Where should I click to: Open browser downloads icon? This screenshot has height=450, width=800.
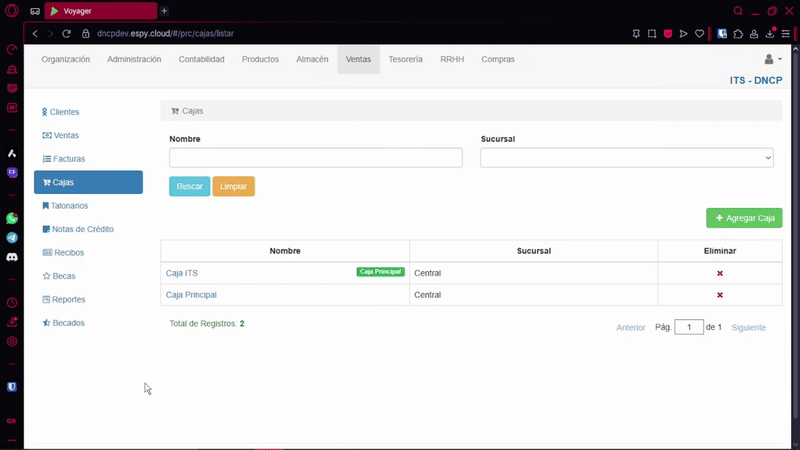(770, 33)
